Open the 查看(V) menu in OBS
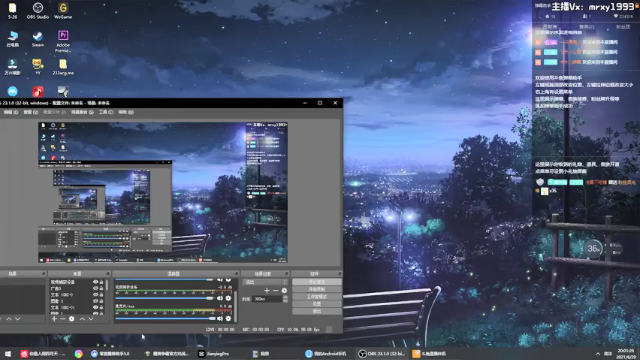 (31, 112)
